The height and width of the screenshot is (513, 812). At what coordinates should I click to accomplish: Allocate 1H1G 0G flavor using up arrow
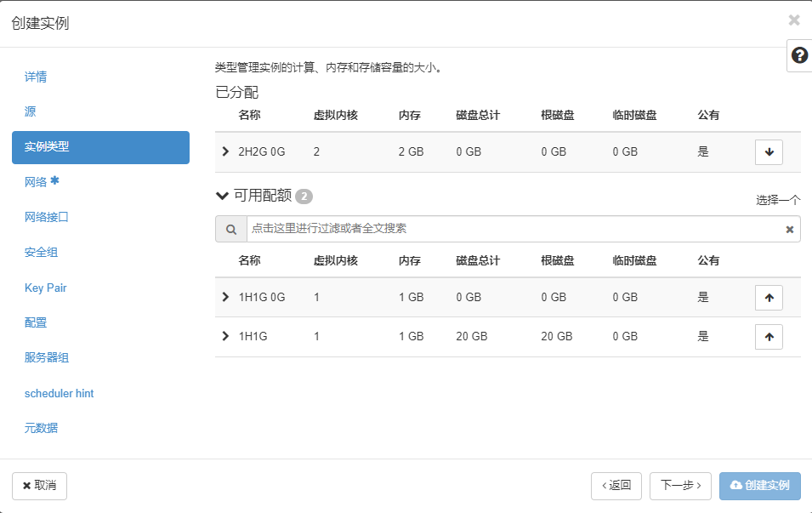(769, 297)
